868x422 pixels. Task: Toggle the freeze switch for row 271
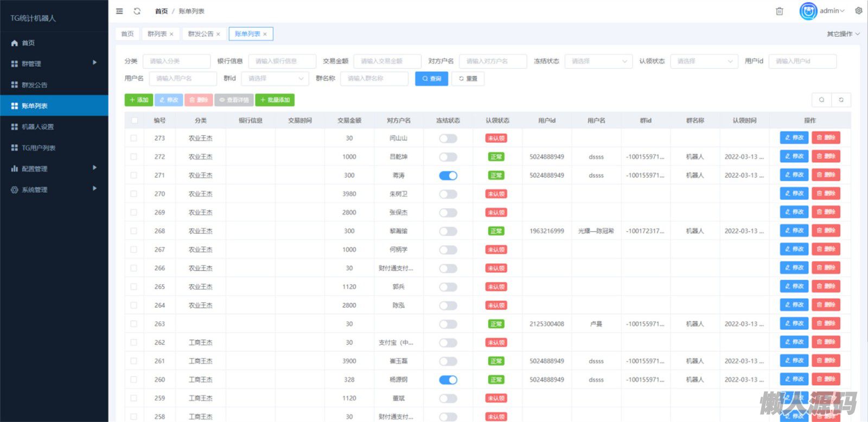coord(448,175)
